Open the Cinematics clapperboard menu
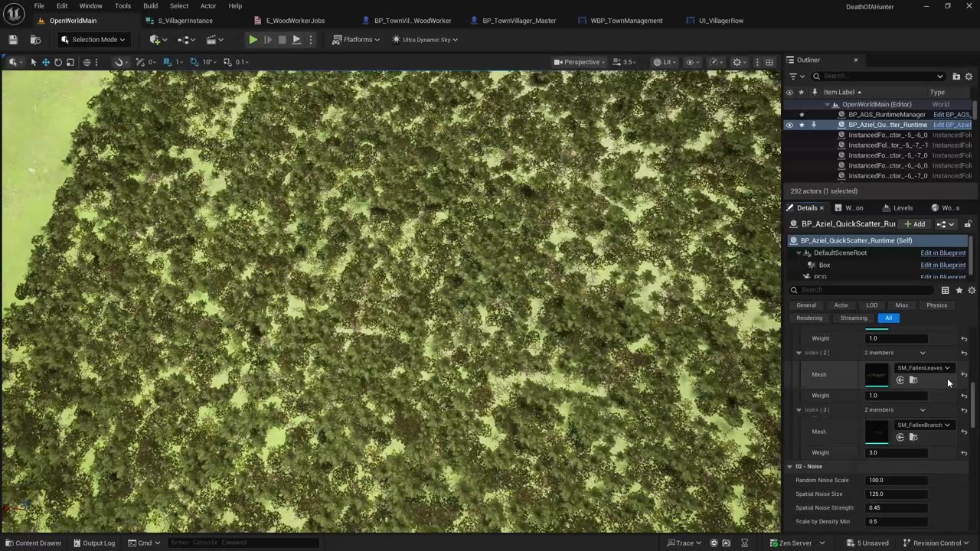This screenshot has width=980, height=551. (x=214, y=40)
